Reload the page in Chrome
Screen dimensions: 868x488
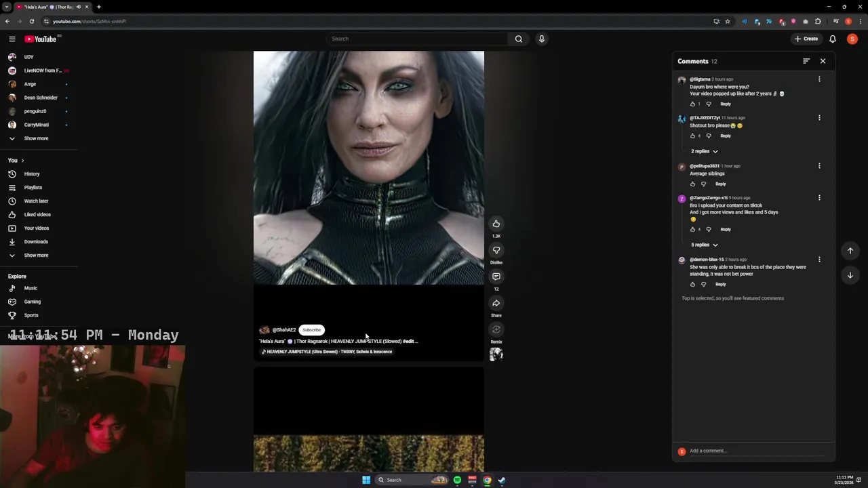point(31,21)
